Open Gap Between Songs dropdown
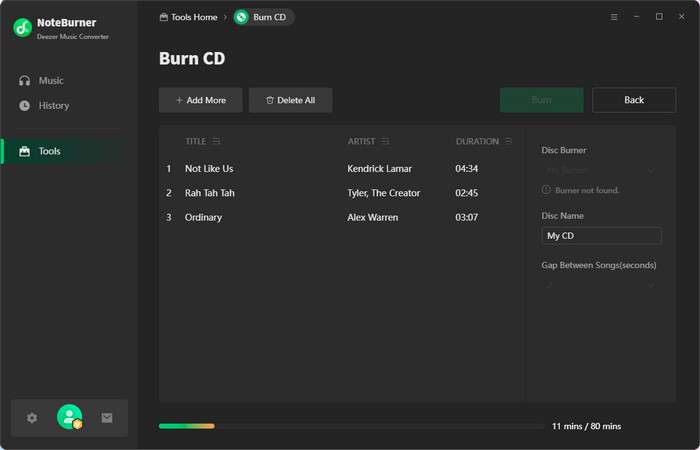The height and width of the screenshot is (450, 700). 601,285
